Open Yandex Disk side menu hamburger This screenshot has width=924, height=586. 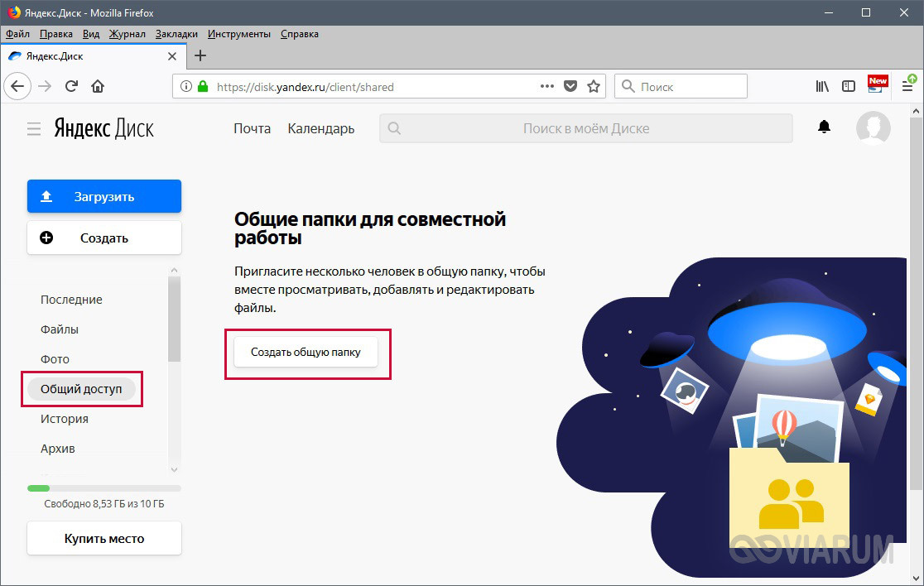click(34, 128)
